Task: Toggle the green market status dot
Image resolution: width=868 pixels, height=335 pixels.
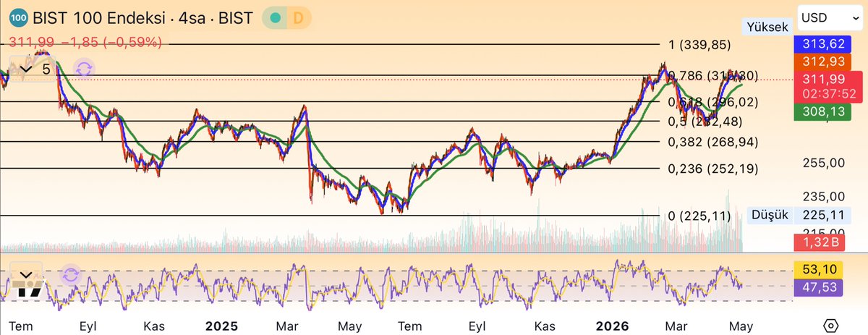Action: (274, 18)
